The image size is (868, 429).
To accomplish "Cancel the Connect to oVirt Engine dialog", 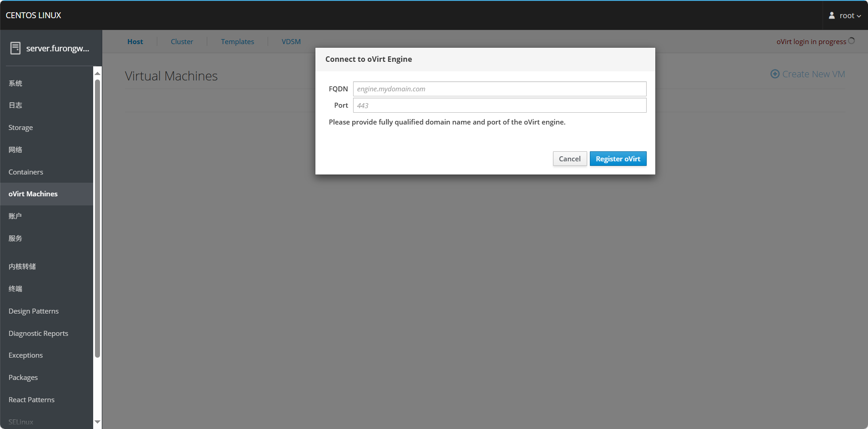I will click(570, 159).
